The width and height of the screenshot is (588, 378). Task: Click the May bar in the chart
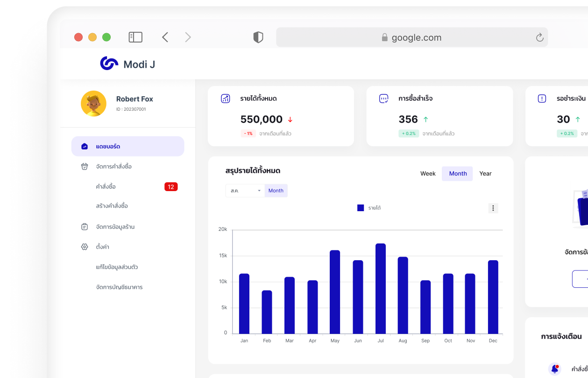click(x=335, y=292)
